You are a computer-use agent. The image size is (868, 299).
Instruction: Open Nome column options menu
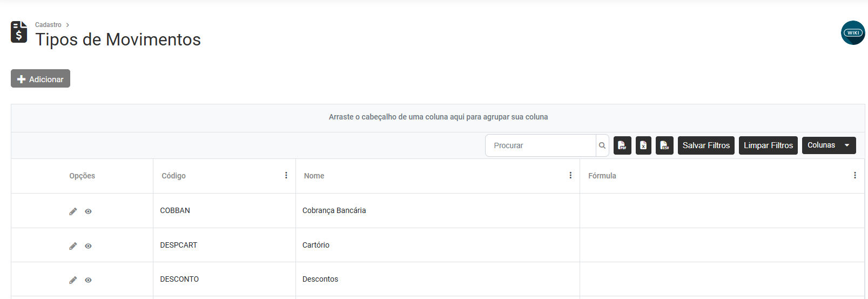pos(570,175)
